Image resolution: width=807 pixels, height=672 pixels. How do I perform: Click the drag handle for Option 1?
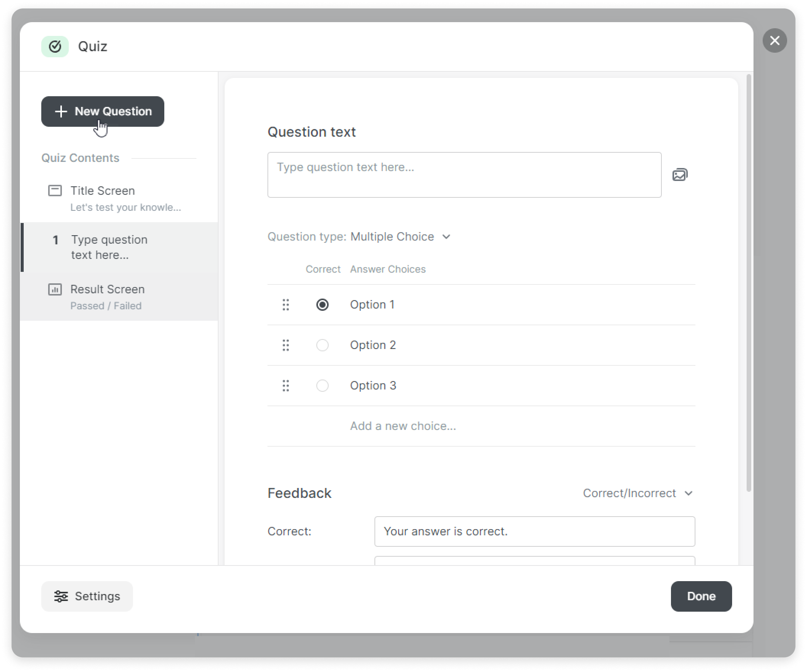[285, 305]
